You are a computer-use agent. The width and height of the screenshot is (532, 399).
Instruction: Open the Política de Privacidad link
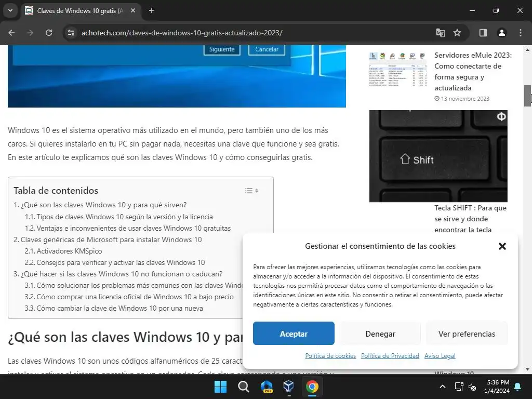pos(390,356)
